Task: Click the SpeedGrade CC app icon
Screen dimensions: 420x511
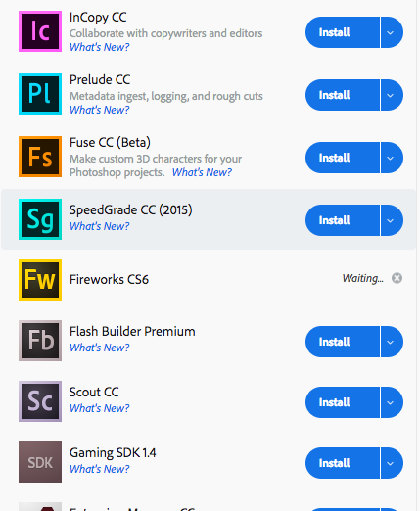Action: 40,219
